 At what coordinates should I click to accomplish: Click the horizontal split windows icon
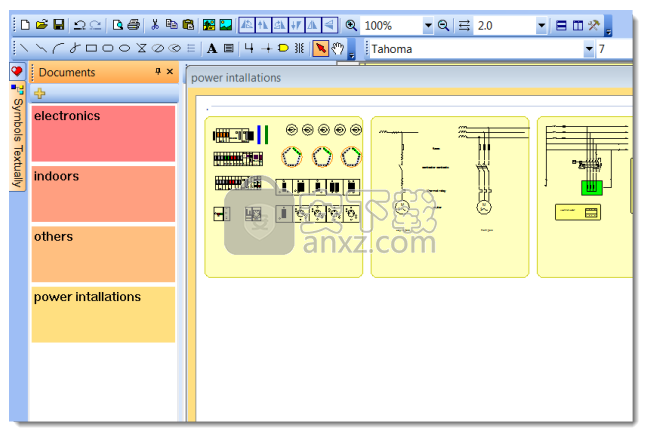click(x=561, y=25)
